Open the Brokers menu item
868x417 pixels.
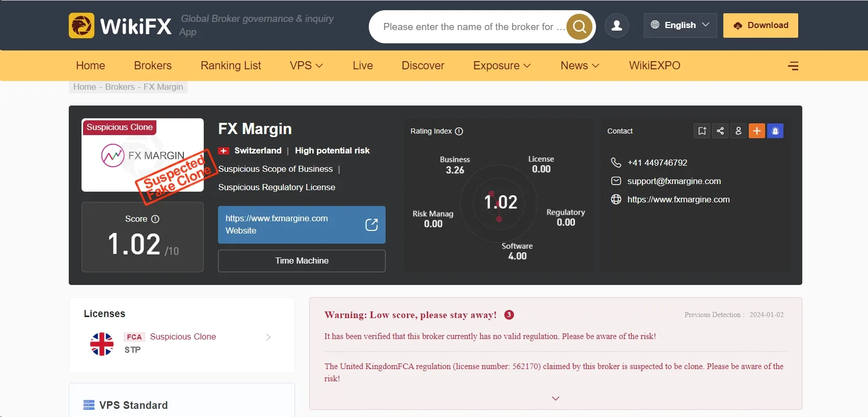153,66
